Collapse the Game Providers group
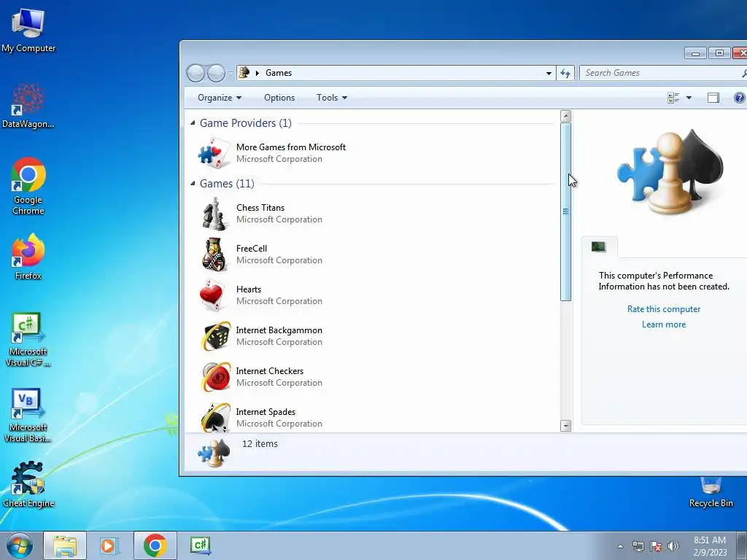747x560 pixels. click(x=193, y=122)
